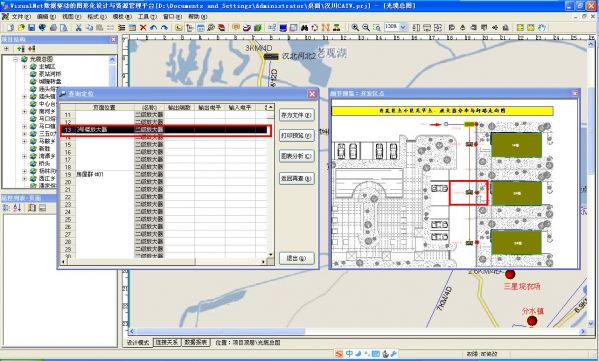Click the magnifier zoom-out icon
This screenshot has height=361, width=599.
pyautogui.click(x=366, y=28)
